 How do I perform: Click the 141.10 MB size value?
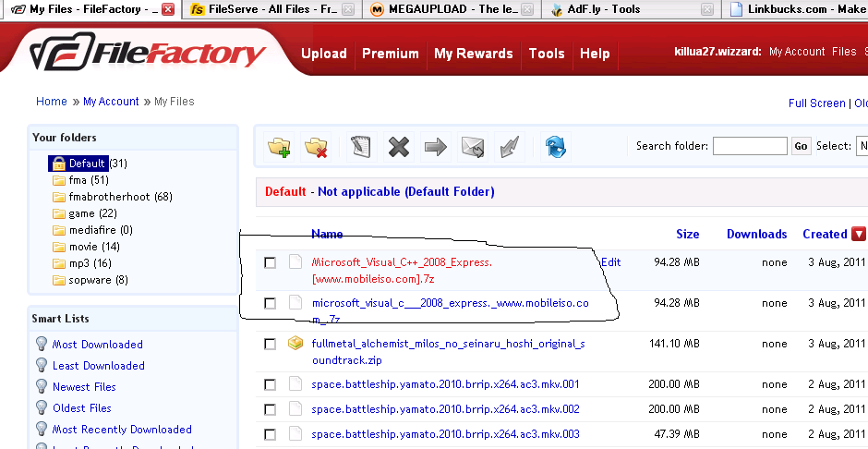(674, 344)
